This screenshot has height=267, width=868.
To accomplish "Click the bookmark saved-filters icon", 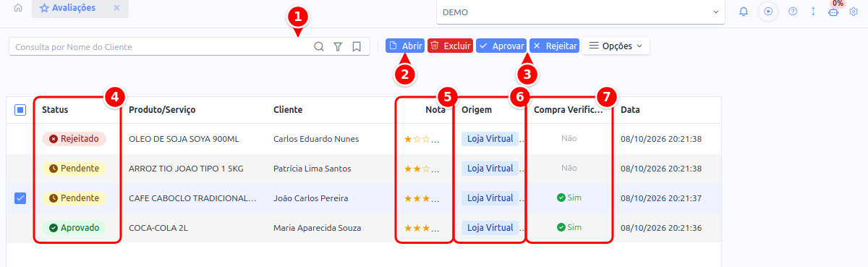I will [357, 46].
